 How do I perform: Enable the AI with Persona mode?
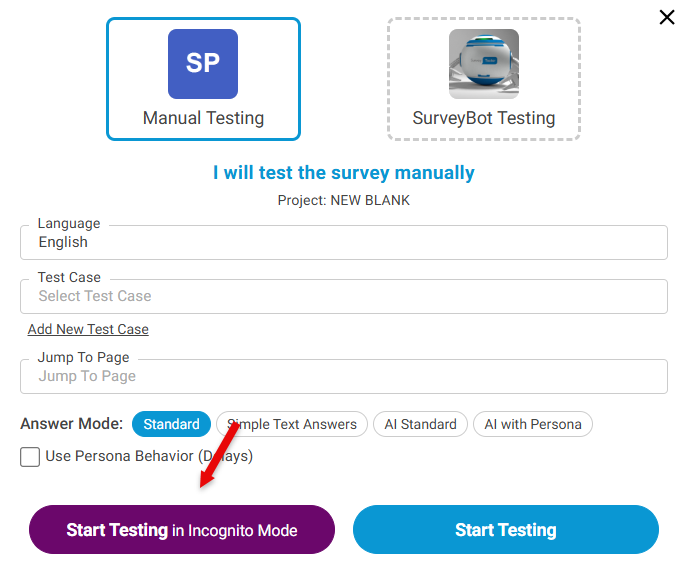532,424
